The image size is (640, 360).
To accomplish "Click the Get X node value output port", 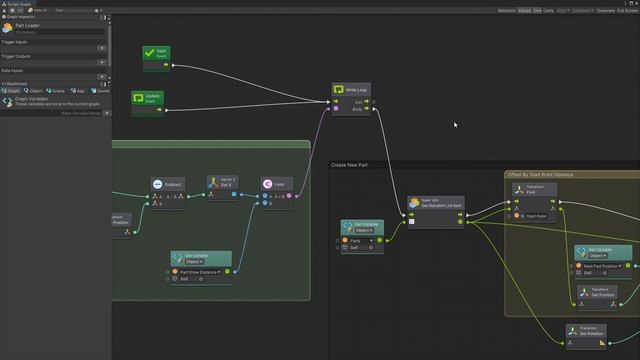I will point(234,194).
